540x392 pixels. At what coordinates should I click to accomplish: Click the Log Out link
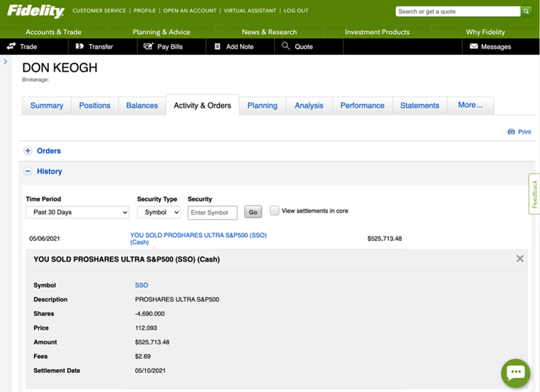coord(296,11)
